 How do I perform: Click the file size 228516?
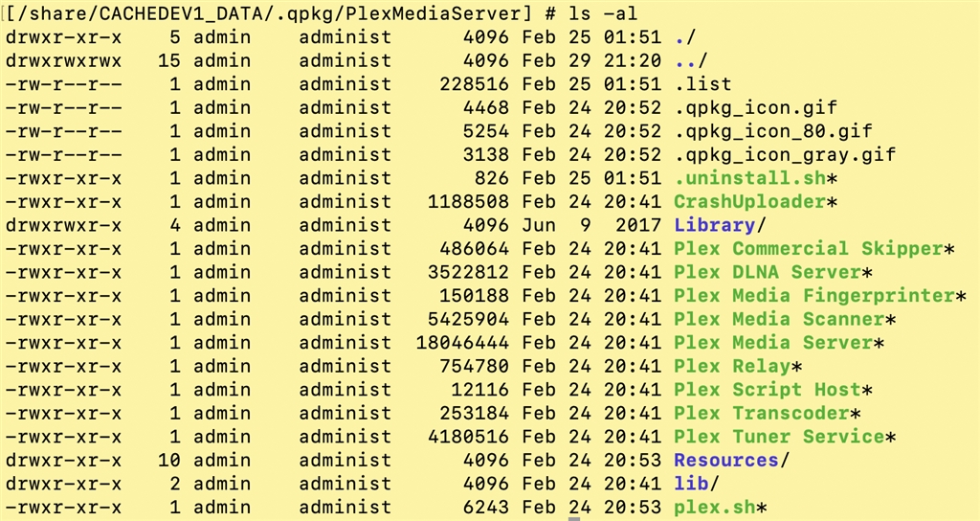point(475,84)
